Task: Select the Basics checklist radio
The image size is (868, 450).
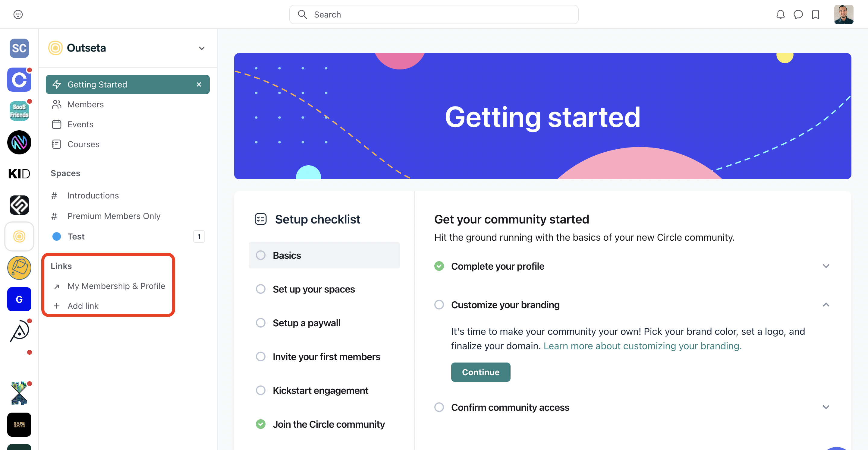Action: [x=260, y=255]
